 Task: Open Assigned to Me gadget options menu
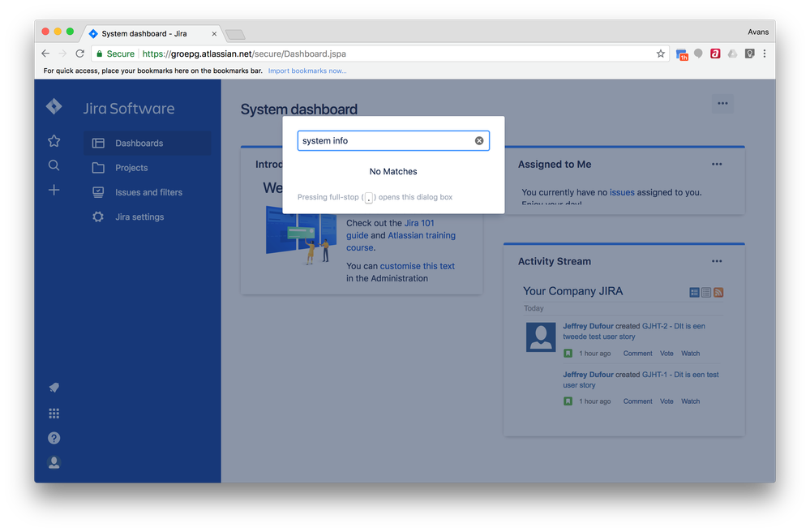pos(717,165)
